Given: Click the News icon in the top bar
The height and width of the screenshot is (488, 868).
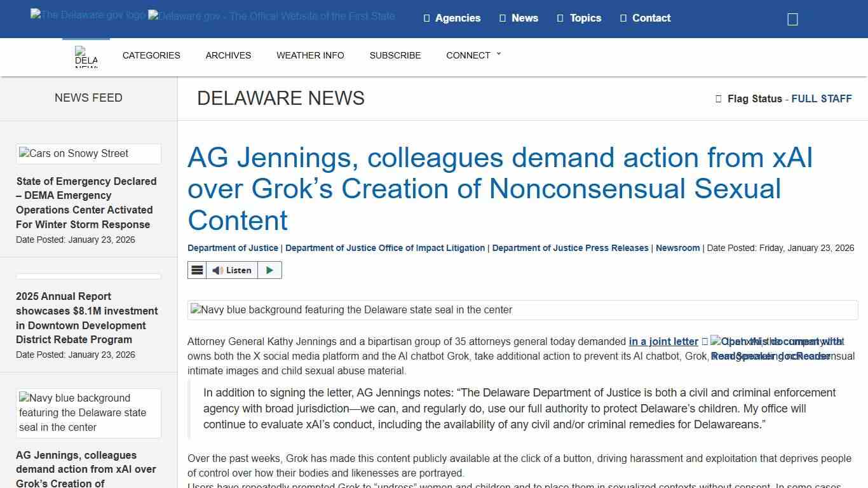Looking at the screenshot, I should (502, 18).
